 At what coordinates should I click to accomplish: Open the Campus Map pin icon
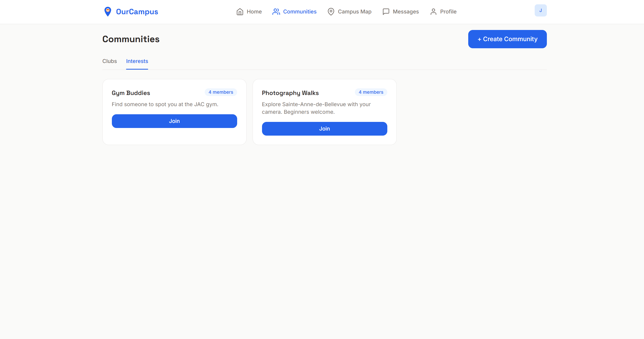click(x=330, y=12)
